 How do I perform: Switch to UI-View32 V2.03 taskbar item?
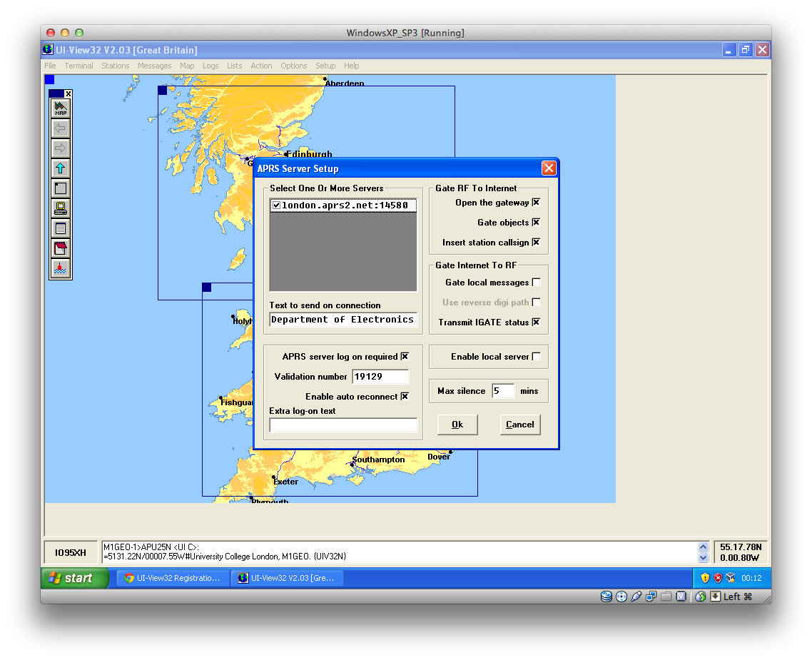point(288,578)
